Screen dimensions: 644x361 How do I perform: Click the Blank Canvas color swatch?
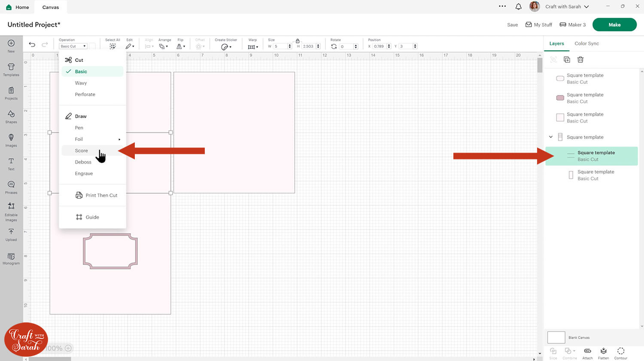tap(556, 337)
